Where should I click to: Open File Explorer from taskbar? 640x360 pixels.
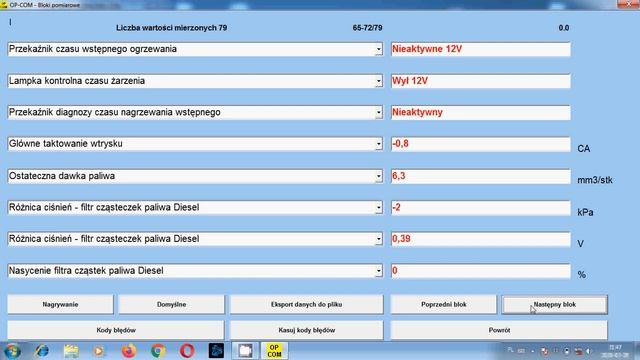pyautogui.click(x=71, y=351)
